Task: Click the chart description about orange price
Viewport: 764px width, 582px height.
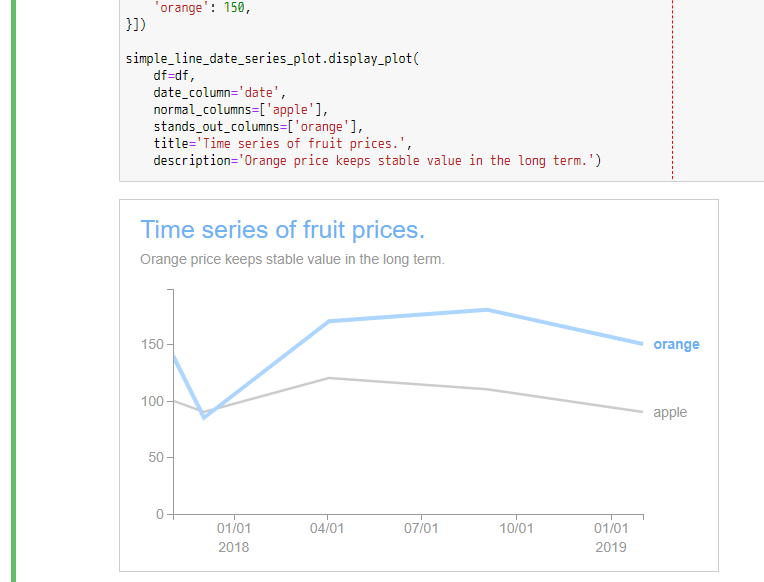Action: [292, 260]
